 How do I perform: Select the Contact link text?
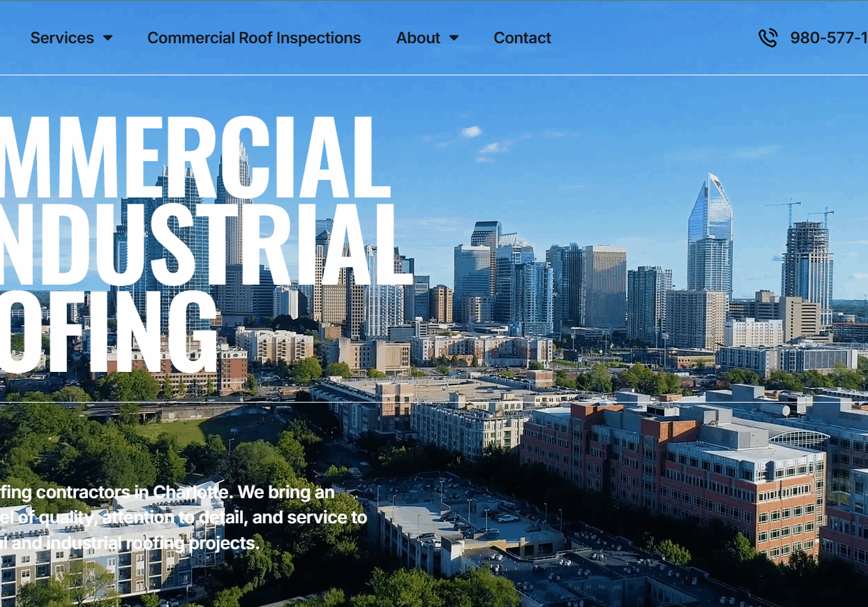[522, 38]
